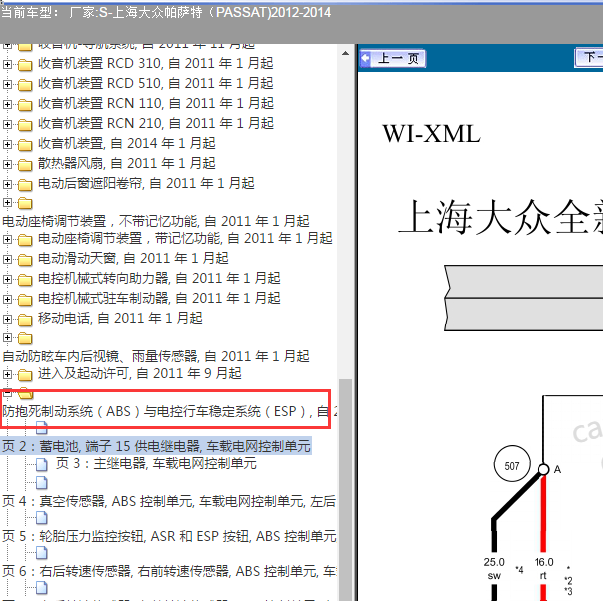This screenshot has height=601, width=603.
Task: Click the tree scrollbar up arrow
Action: (x=345, y=53)
